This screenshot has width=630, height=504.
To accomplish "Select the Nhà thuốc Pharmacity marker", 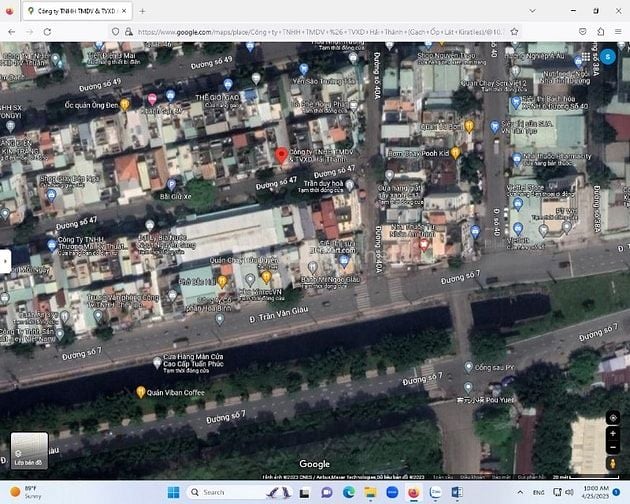I will 517,159.
